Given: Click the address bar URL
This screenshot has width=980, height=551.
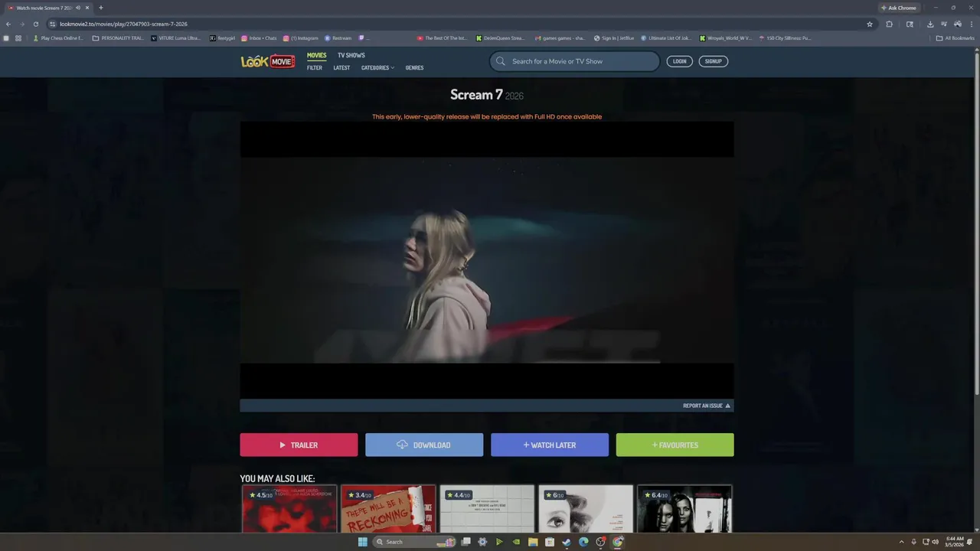Looking at the screenshot, I should pos(123,24).
